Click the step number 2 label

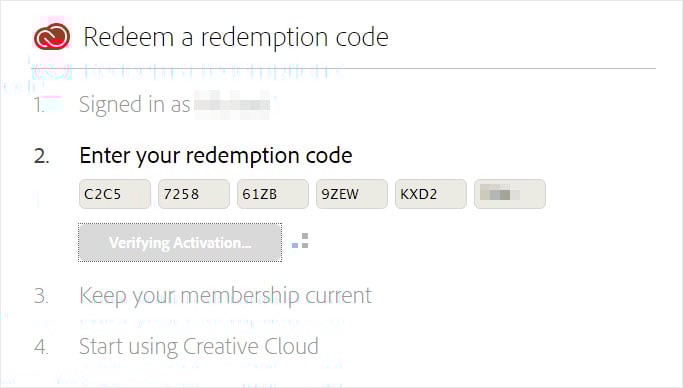tap(41, 156)
